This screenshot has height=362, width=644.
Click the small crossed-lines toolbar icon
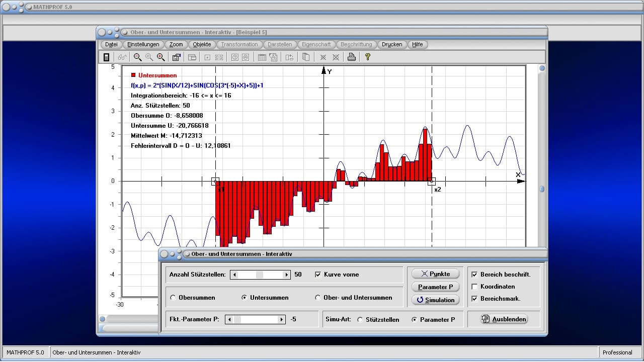(323, 57)
